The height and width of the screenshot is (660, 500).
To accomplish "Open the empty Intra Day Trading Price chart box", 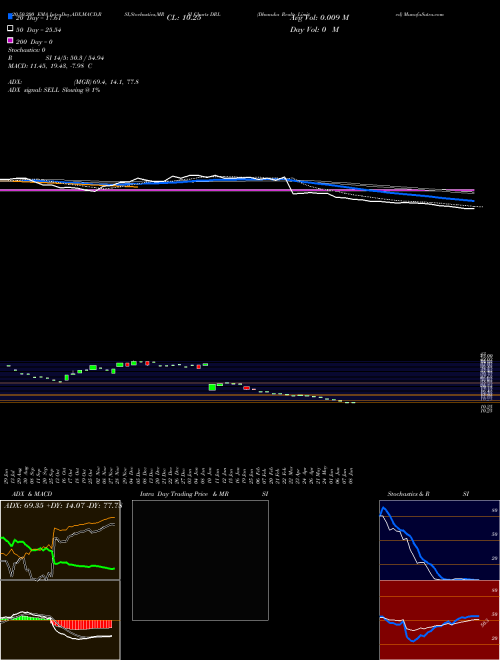I will (x=200, y=560).
